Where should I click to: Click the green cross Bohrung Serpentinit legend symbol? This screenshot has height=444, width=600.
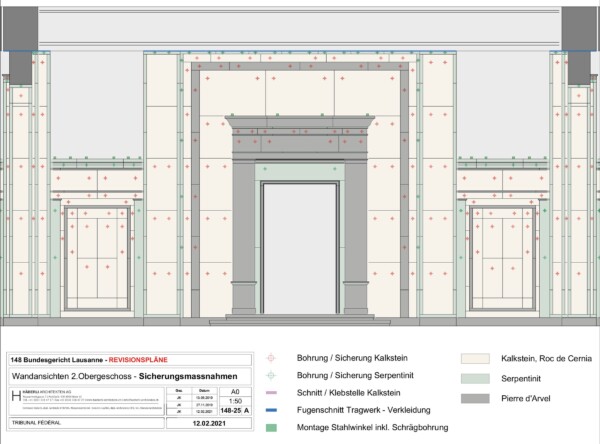271,375
